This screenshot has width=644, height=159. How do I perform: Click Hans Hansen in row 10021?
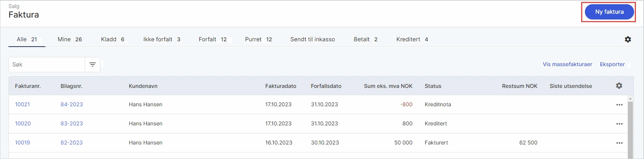146,104
